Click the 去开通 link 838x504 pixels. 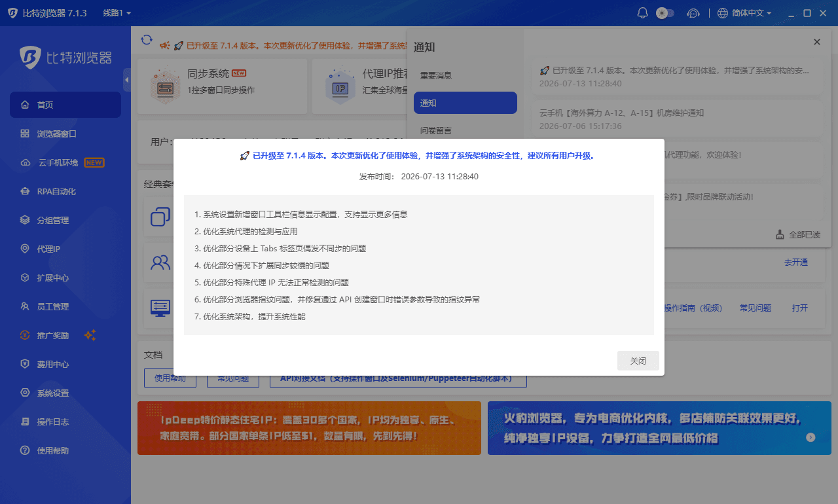(796, 262)
